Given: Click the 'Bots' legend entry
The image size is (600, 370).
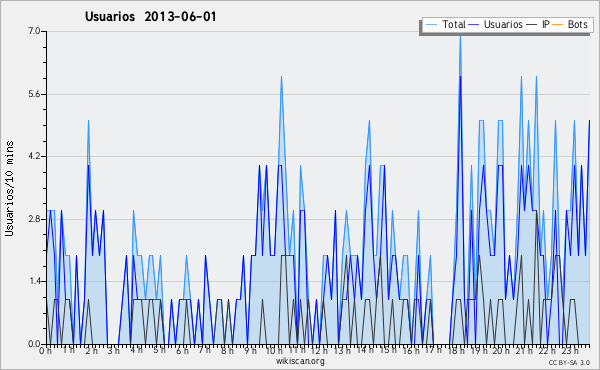Looking at the screenshot, I should click(570, 24).
